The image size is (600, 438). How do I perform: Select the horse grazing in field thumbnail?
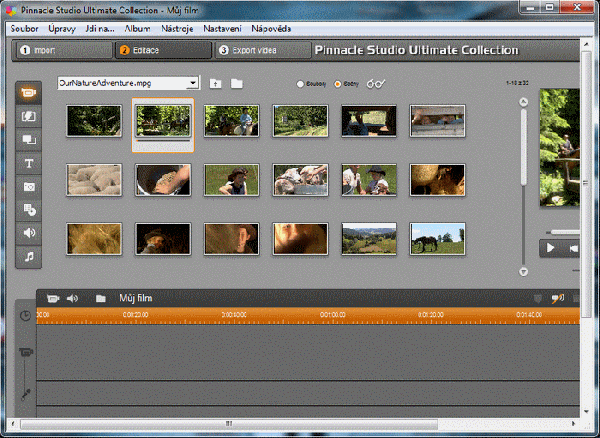point(437,239)
